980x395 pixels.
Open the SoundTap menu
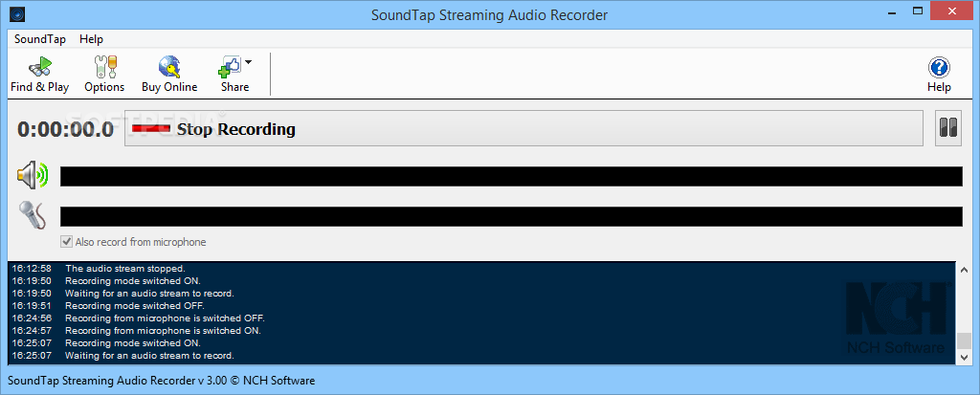coord(40,39)
